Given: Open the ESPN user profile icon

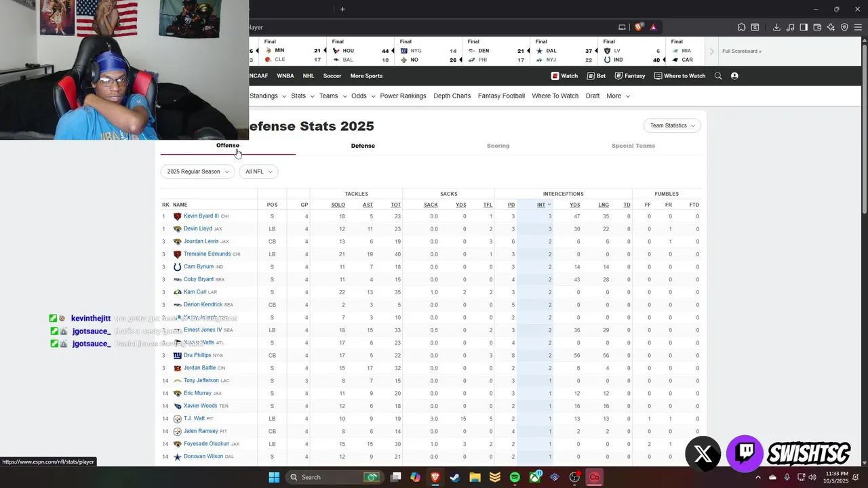Looking at the screenshot, I should coord(734,76).
